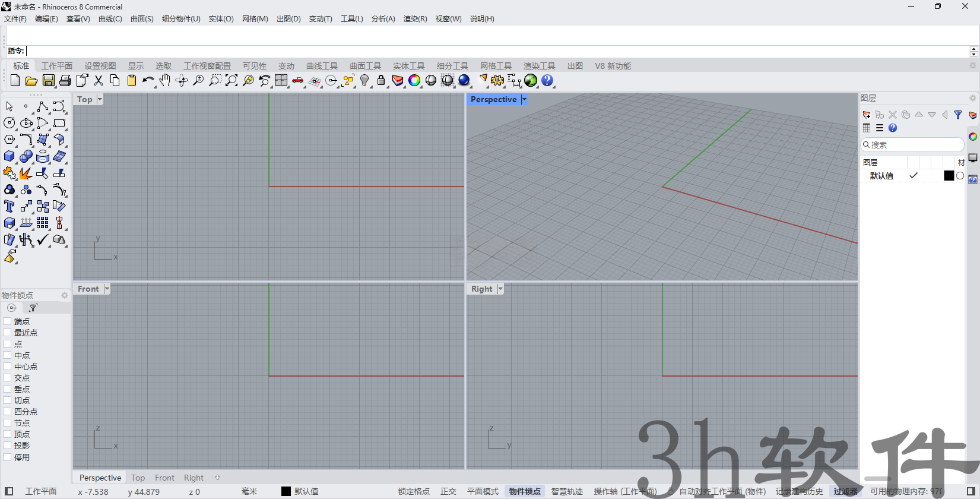Click the material circle of 默认值 layer
This screenshot has height=499, width=980.
point(960,176)
